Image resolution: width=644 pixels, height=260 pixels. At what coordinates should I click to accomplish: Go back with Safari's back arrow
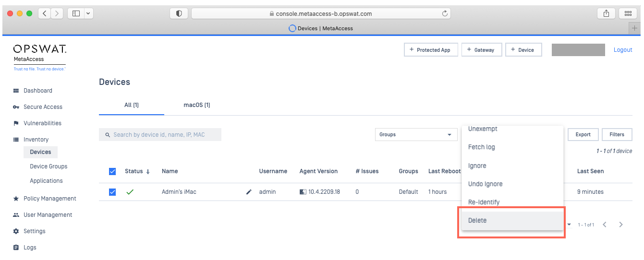[x=44, y=13]
